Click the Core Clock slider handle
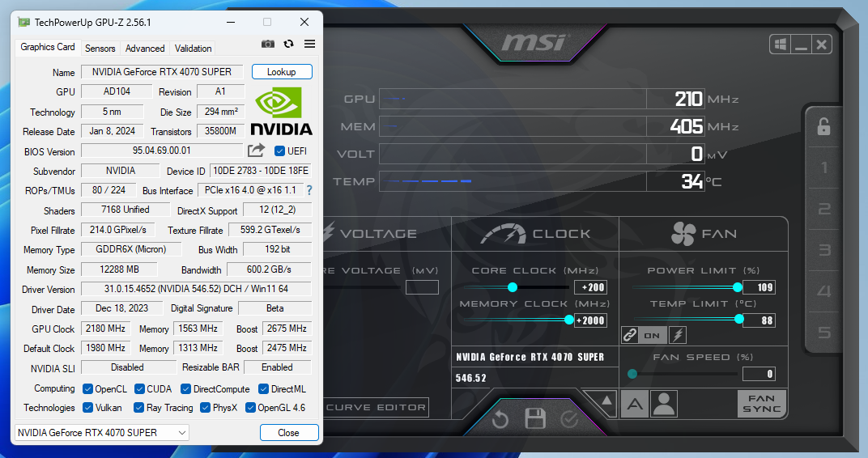The height and width of the screenshot is (458, 868). click(x=513, y=287)
